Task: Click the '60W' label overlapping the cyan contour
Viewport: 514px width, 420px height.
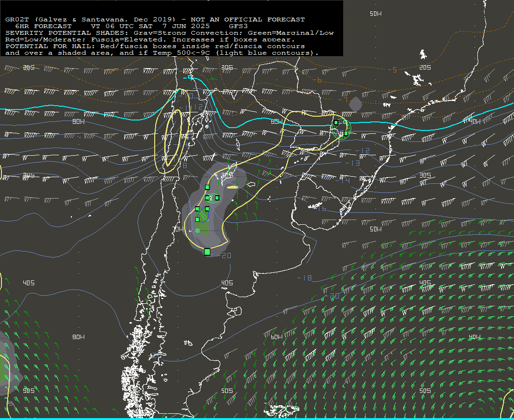Action: coord(277,121)
